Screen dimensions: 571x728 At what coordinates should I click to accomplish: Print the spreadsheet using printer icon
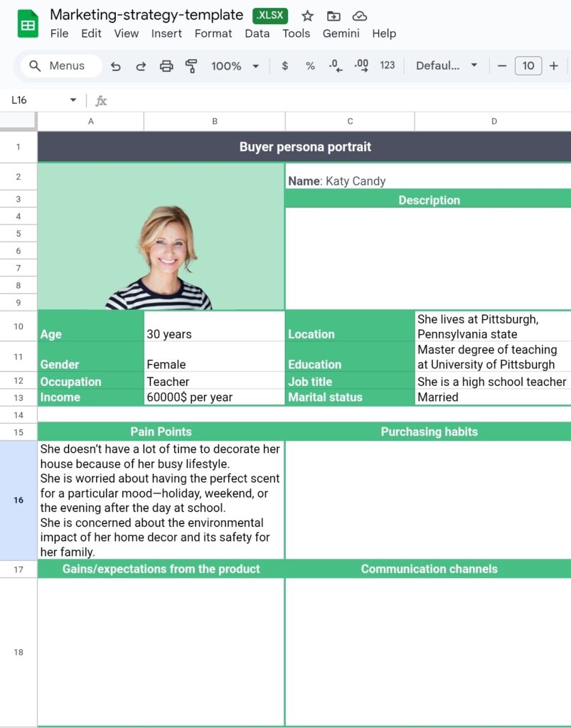click(x=166, y=66)
